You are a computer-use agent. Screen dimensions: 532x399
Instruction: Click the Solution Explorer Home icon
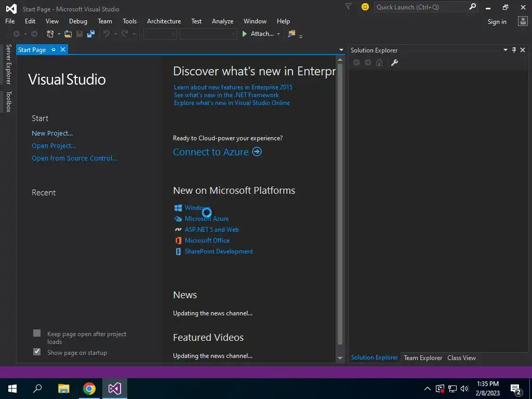[379, 62]
